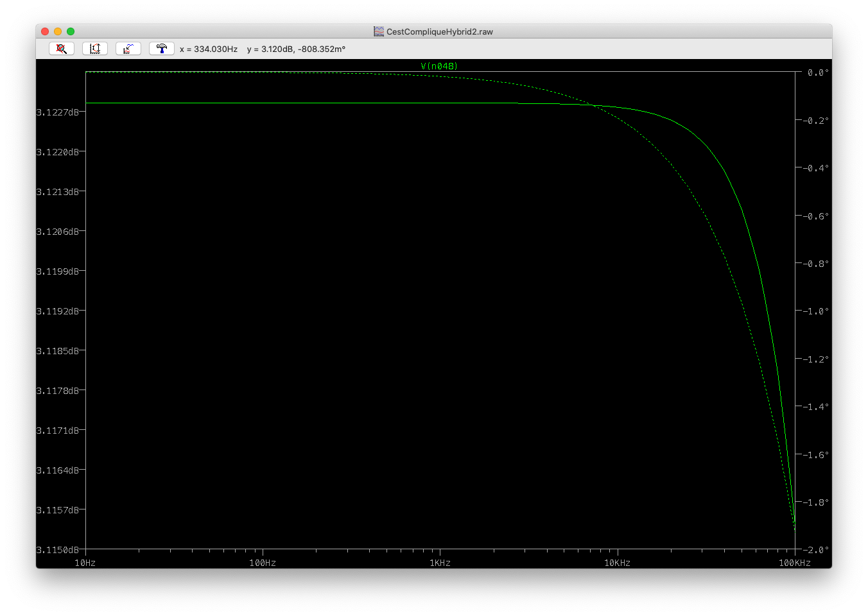Click the 10Hz frequency axis label
Image resolution: width=868 pixels, height=616 pixels.
[x=85, y=563]
